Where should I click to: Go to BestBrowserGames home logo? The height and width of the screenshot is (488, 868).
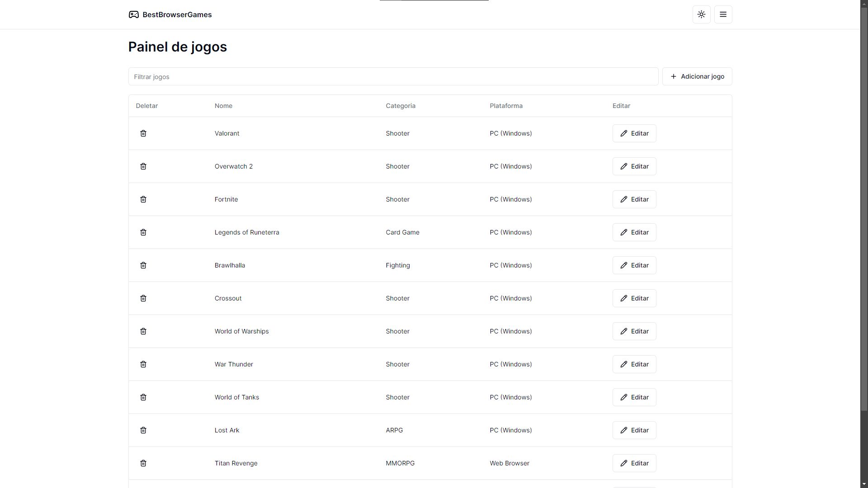(170, 14)
